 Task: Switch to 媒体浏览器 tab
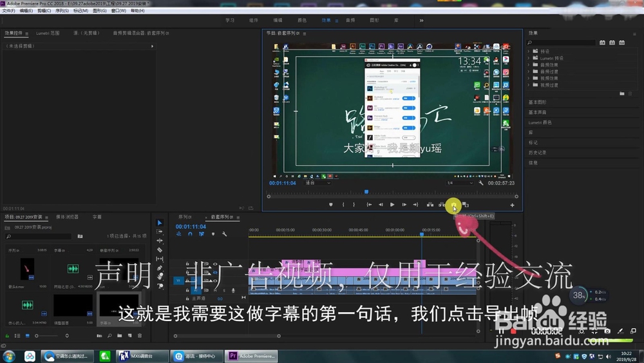point(67,217)
